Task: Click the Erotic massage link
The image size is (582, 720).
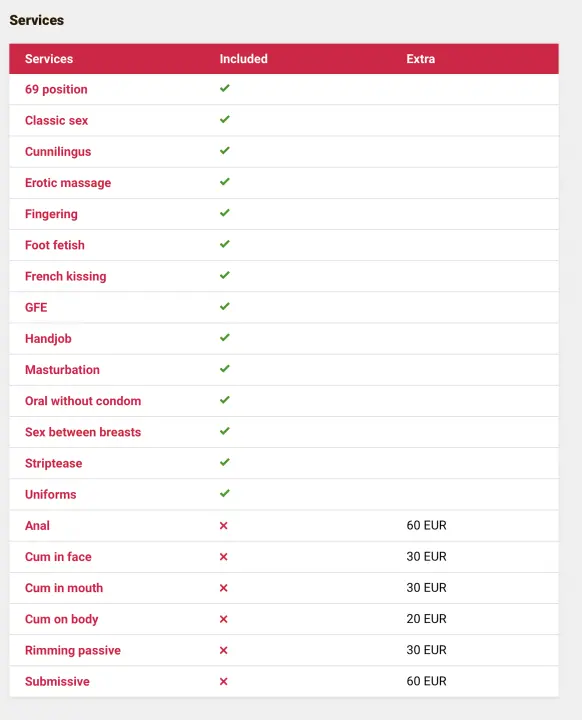Action: coord(68,183)
